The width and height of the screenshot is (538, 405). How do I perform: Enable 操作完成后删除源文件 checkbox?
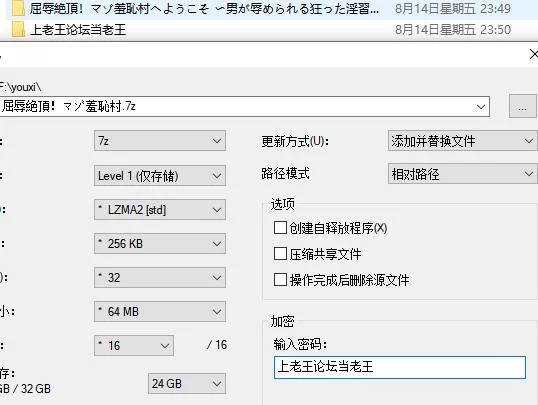(280, 280)
